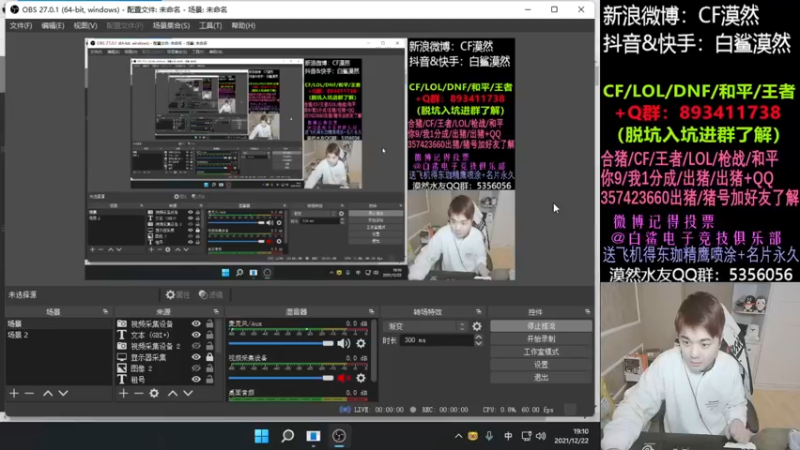The image size is (800, 450).
Task: Open the 编辑(E) menu
Action: 53,26
